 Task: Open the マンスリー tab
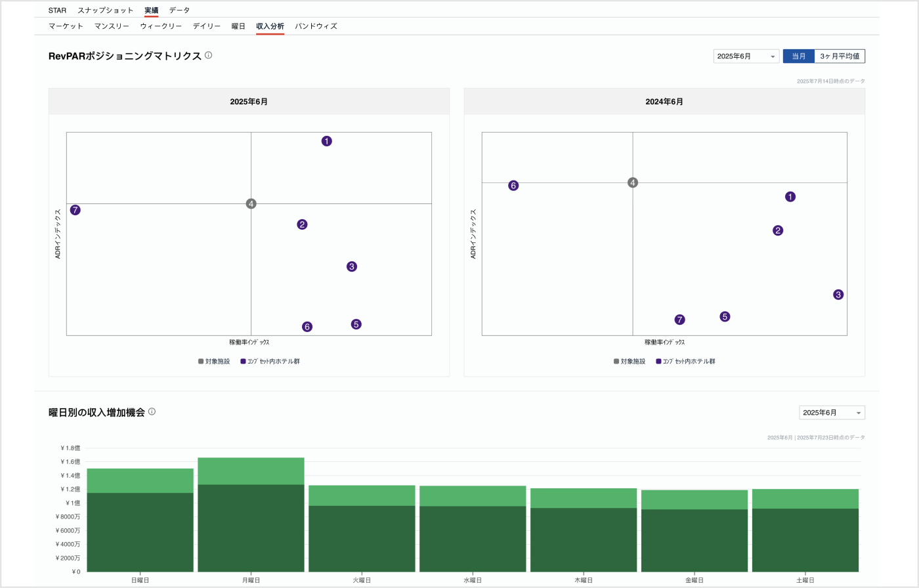(x=112, y=26)
